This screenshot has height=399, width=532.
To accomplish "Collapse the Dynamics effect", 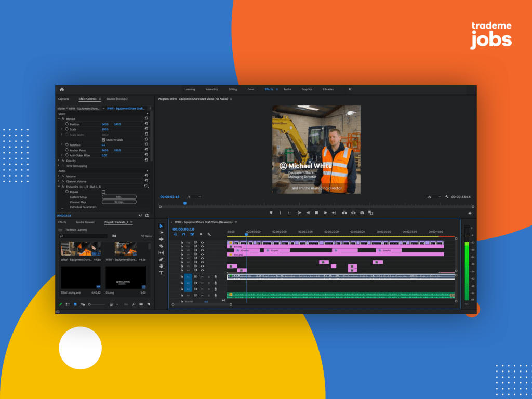I will [x=59, y=187].
